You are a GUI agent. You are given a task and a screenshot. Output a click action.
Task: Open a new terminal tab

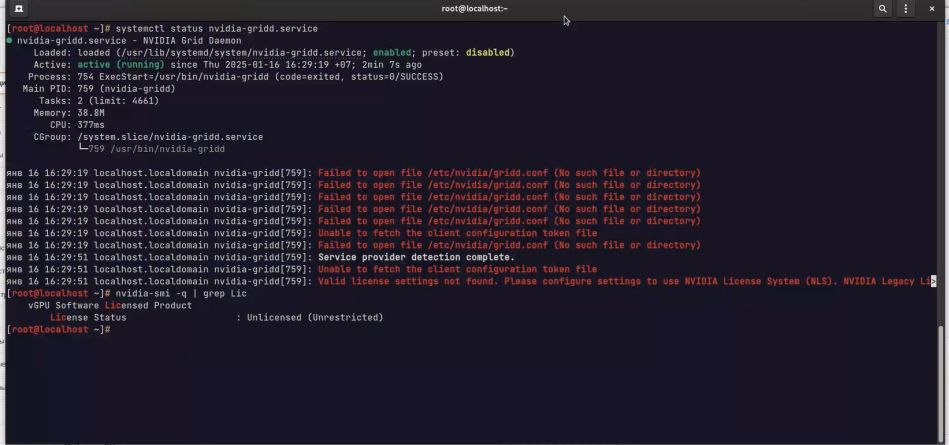coord(18,9)
